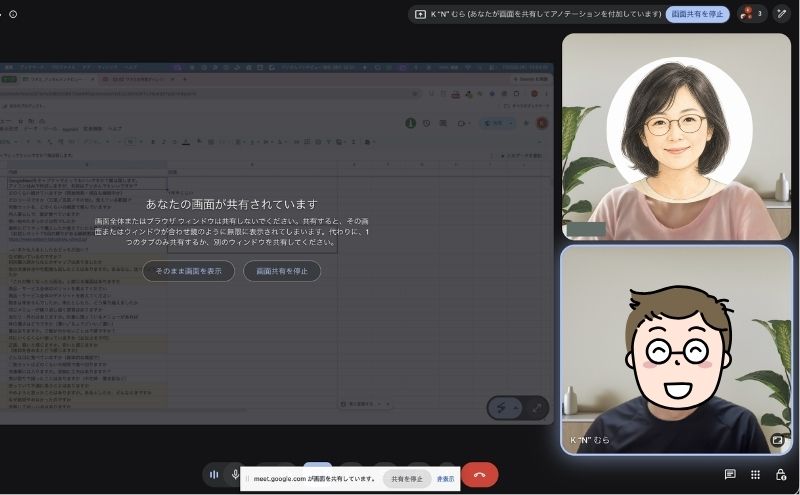The width and height of the screenshot is (800, 495).
Task: Click the picture-in-picture icon on K"N" むら tile
Action: pos(777,440)
